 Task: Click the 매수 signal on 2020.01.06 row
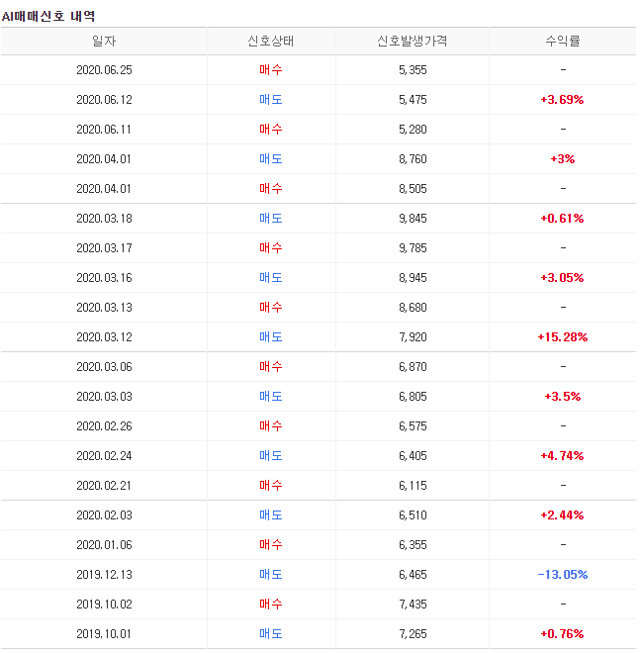click(271, 545)
